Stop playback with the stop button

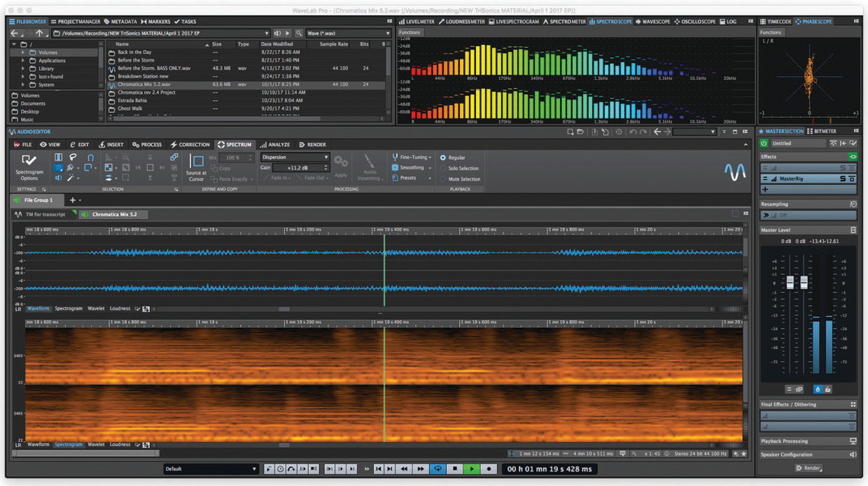[454, 469]
